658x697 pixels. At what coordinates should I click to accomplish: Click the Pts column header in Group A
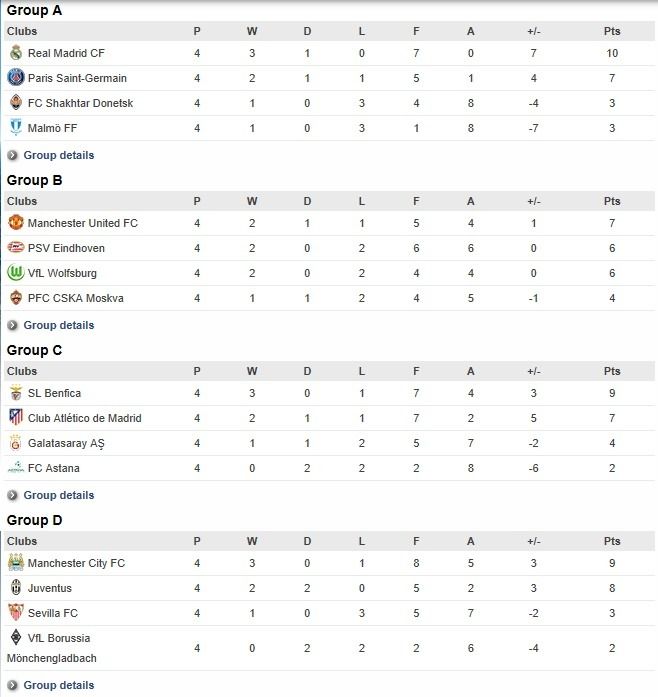pos(612,31)
